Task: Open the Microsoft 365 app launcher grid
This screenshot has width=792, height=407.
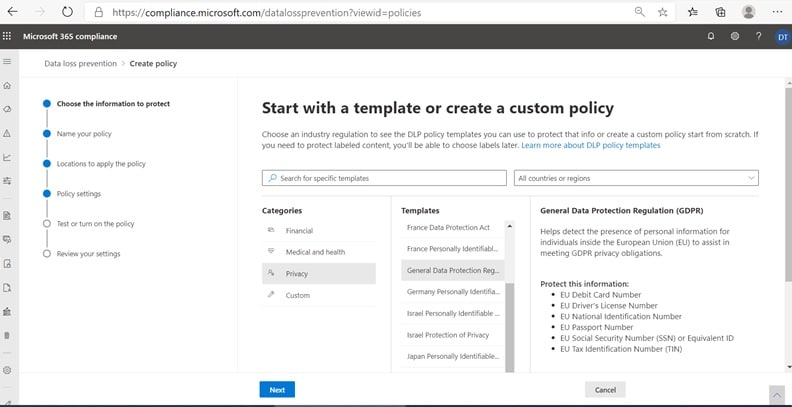Action: point(7,36)
